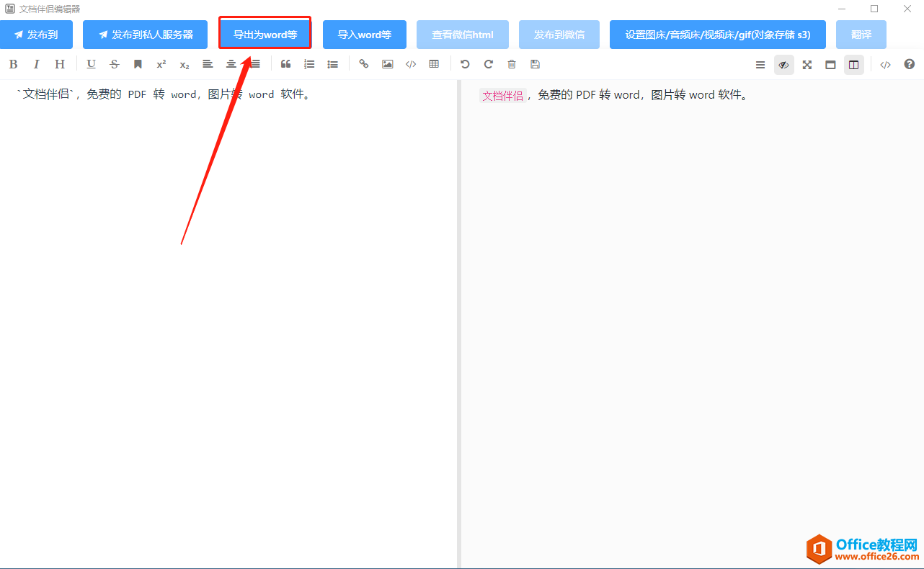Insert a hyperlink using the chain icon
The width and height of the screenshot is (924, 569).
click(x=364, y=64)
